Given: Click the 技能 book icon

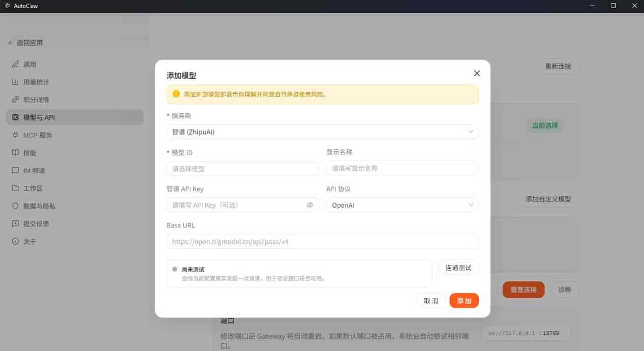Looking at the screenshot, I should pyautogui.click(x=15, y=153).
